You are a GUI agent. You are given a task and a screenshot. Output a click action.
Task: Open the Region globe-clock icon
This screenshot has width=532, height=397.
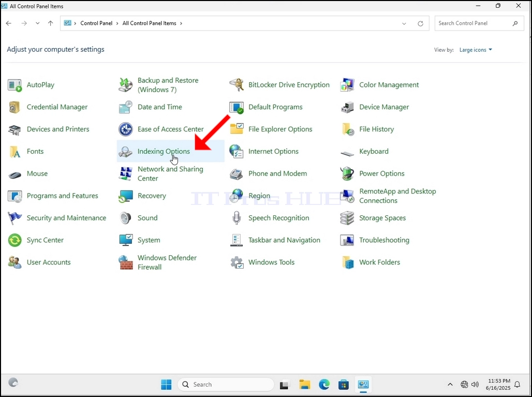pos(237,196)
